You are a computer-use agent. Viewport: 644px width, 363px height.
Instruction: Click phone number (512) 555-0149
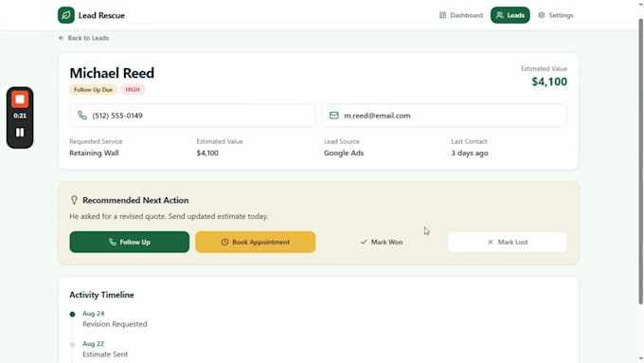[117, 116]
